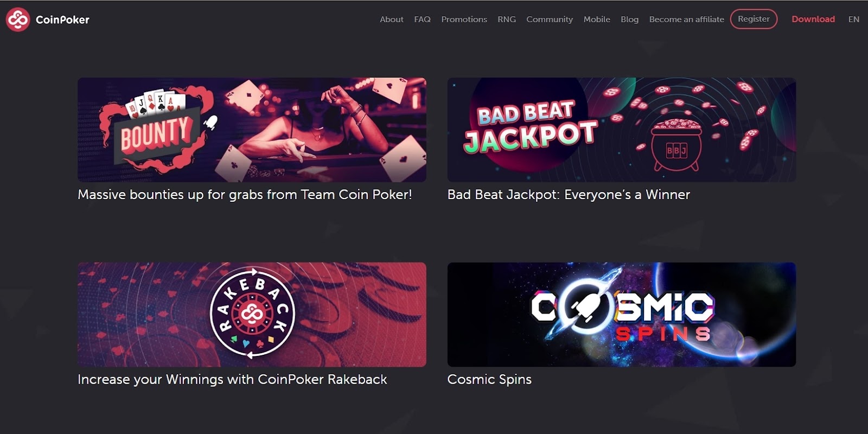Image resolution: width=868 pixels, height=434 pixels.
Task: Click Become an affiliate link
Action: 686,20
